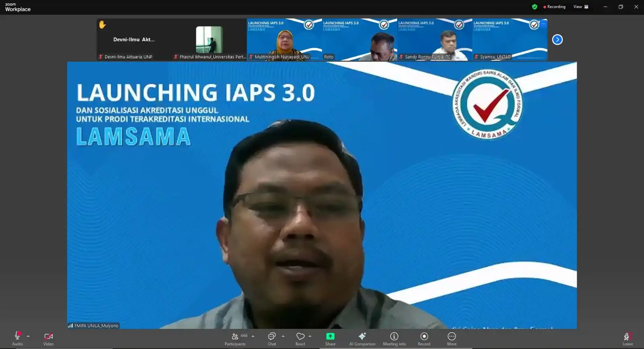644x349 pixels.
Task: Expand the React options caret
Action: tap(310, 336)
